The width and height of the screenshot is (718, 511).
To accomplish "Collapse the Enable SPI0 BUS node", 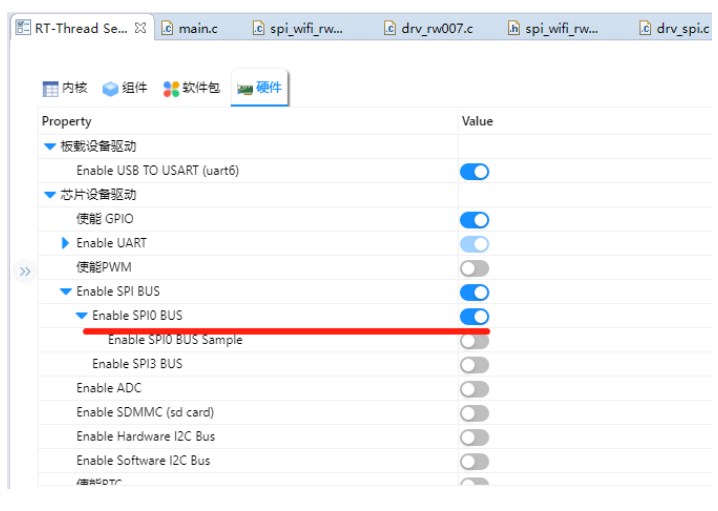I will 82,315.
